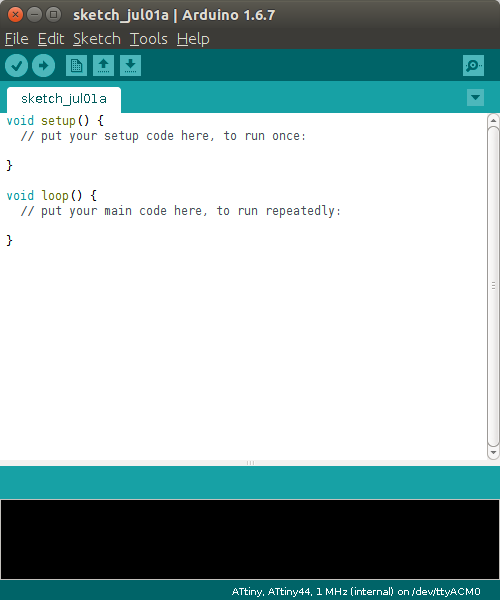Maximize the Arduino window
This screenshot has width=500, height=600.
(x=54, y=15)
